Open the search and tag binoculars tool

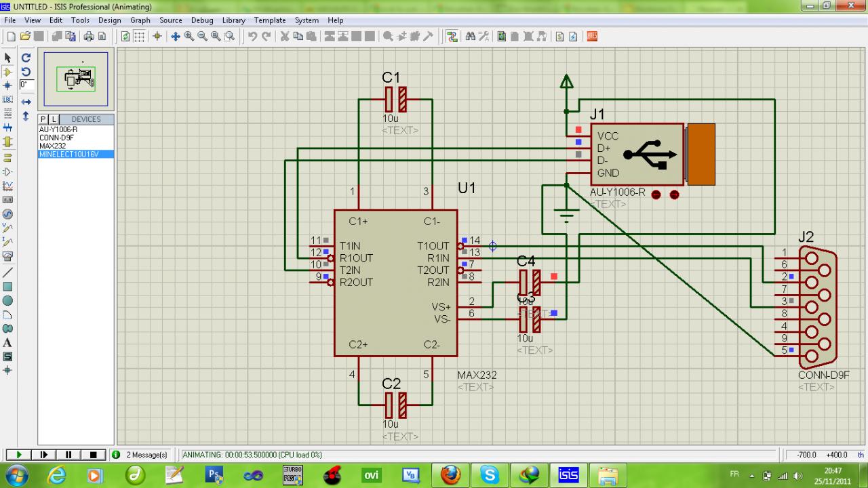point(470,37)
